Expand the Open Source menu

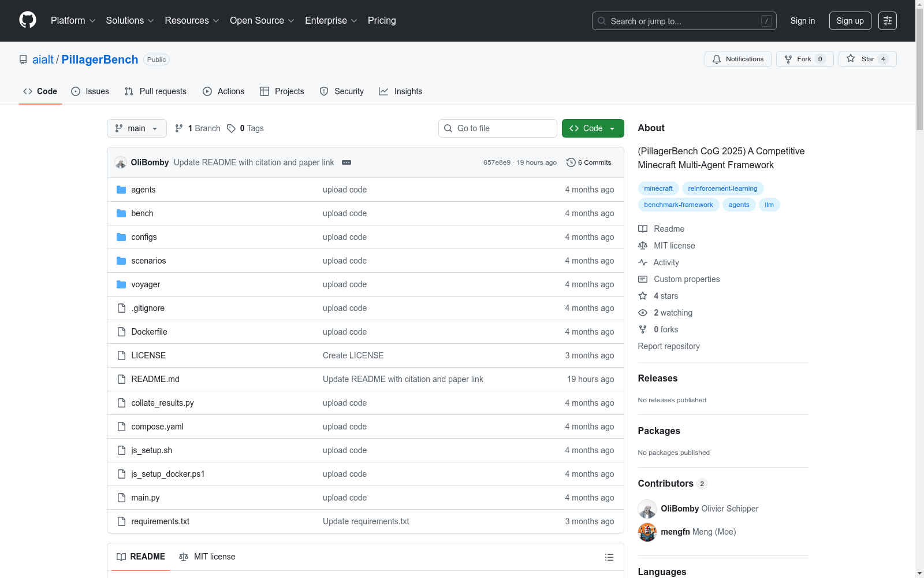(262, 21)
